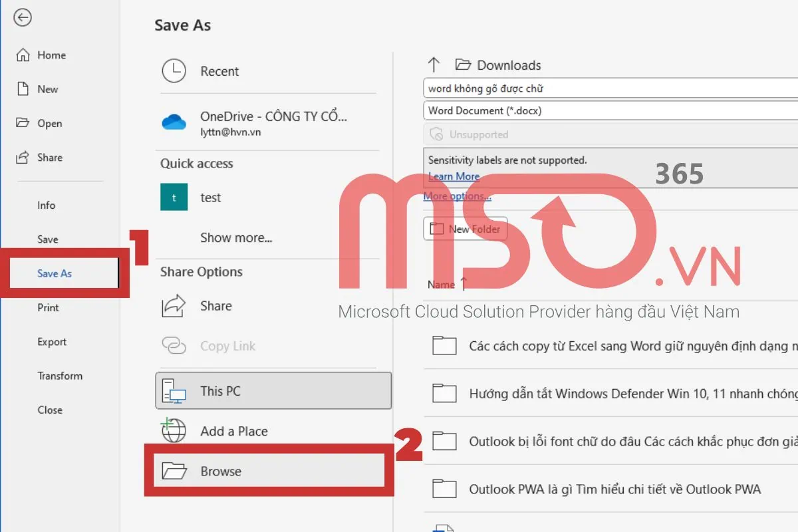The height and width of the screenshot is (532, 798).
Task: Click the New Folder button
Action: [465, 229]
